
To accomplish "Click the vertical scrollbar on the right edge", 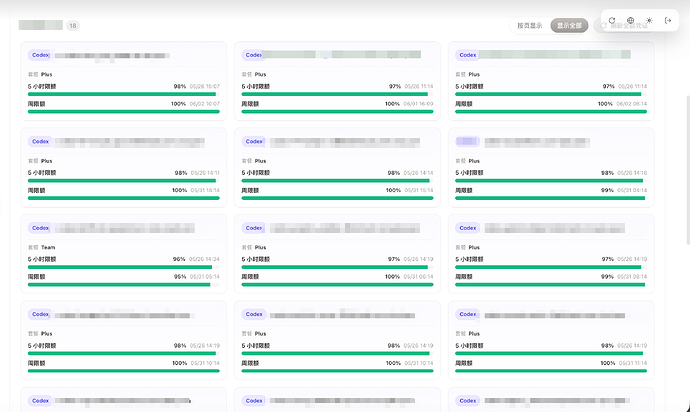I will 688,169.
